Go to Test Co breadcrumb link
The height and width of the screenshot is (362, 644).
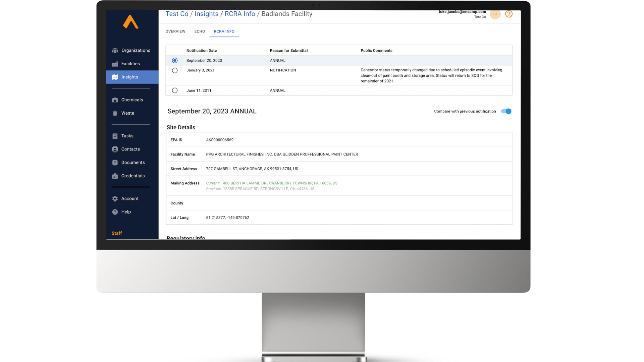point(177,14)
